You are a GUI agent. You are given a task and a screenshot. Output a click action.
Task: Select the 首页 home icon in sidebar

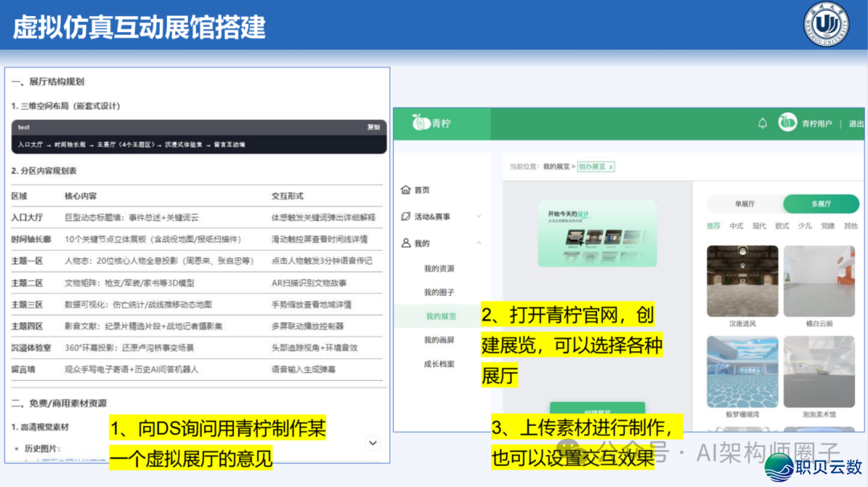[404, 190]
